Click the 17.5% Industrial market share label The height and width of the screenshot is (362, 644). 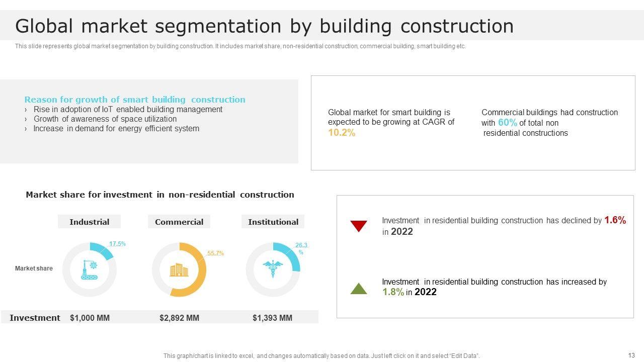pyautogui.click(x=117, y=244)
